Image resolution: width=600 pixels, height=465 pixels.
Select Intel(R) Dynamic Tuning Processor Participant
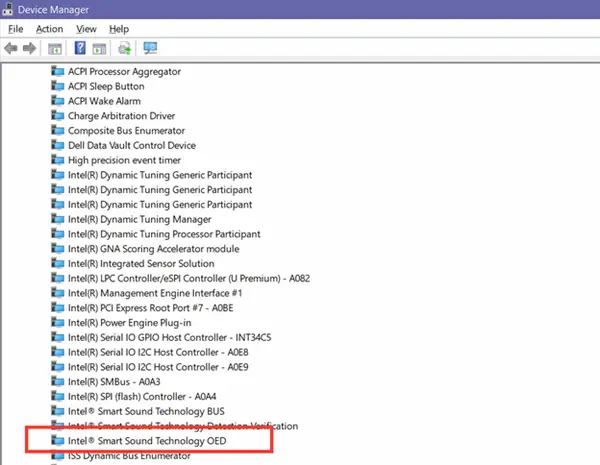[x=164, y=234]
